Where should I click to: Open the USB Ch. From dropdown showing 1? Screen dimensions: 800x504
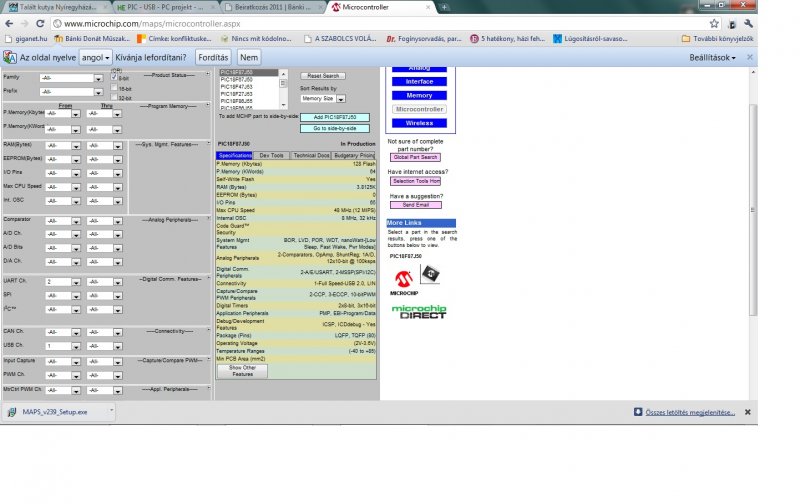(x=63, y=346)
